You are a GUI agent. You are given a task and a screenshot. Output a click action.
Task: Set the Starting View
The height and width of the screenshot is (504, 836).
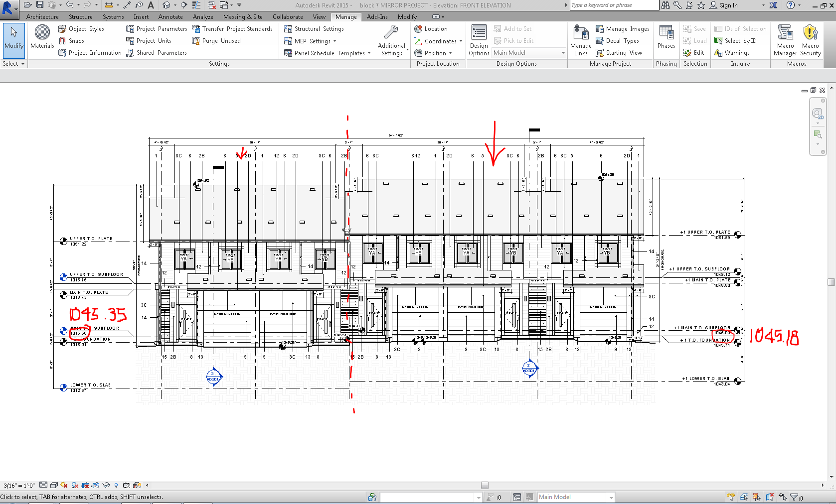pyautogui.click(x=619, y=53)
